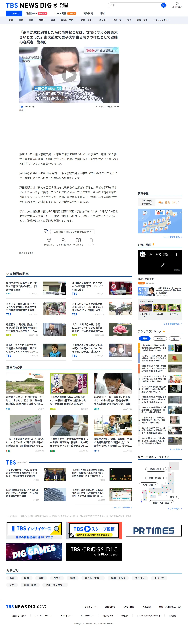Click the 学びがある book icon
Screen dimensions: 188x644
point(78,240)
